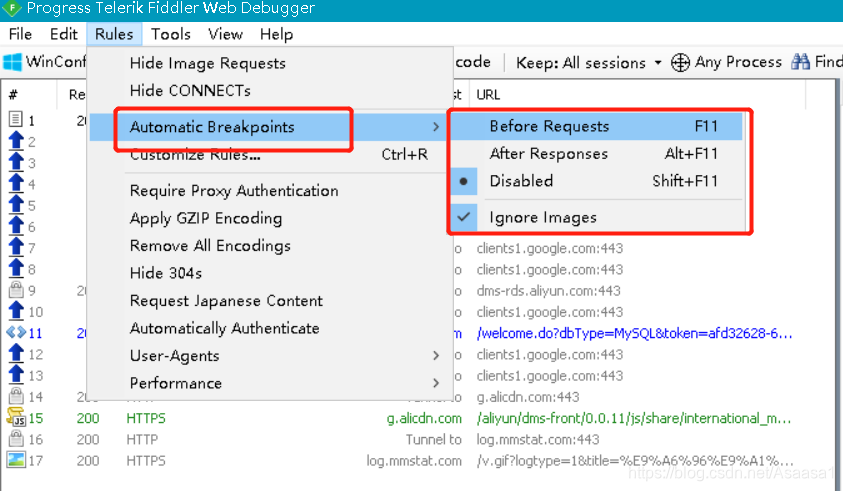Click the /welcome.do?dbType=MySQL URL of session 11
843x491 pixels.
634,333
